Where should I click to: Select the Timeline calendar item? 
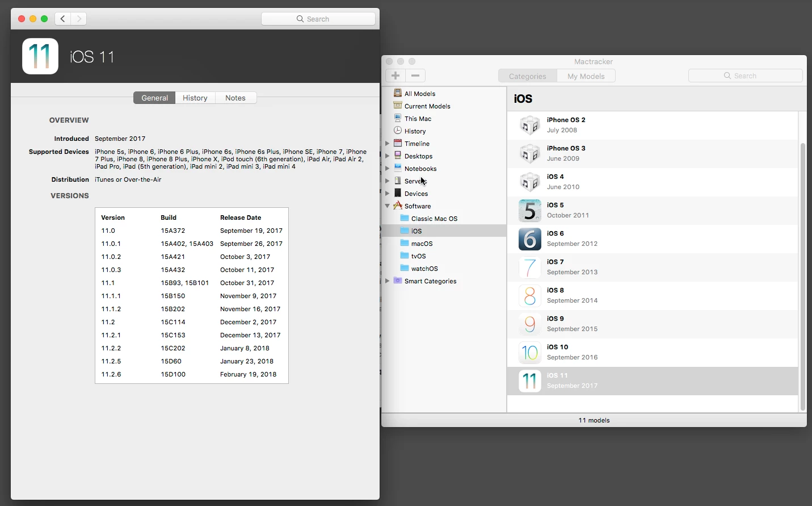pos(411,144)
